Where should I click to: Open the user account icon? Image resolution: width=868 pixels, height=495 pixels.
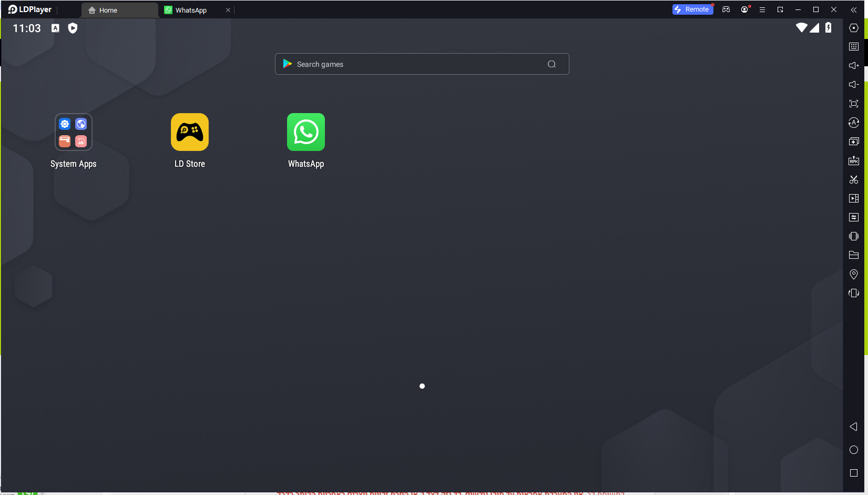[x=744, y=9]
